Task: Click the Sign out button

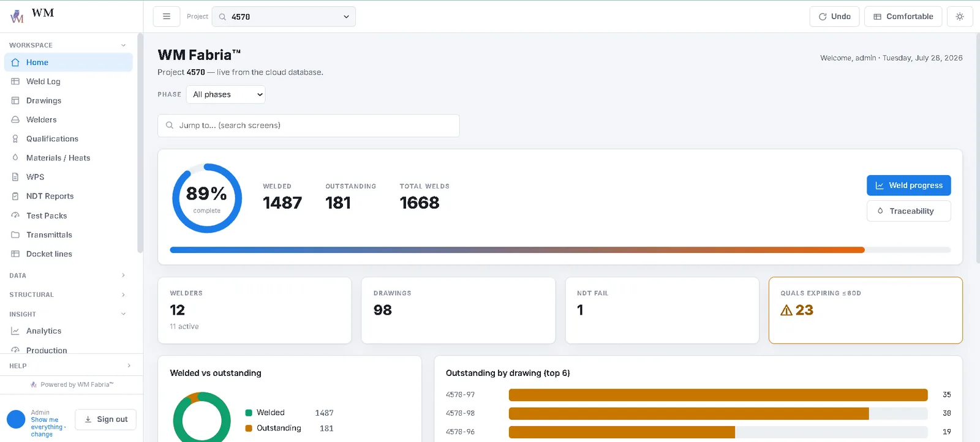Action: pyautogui.click(x=106, y=419)
